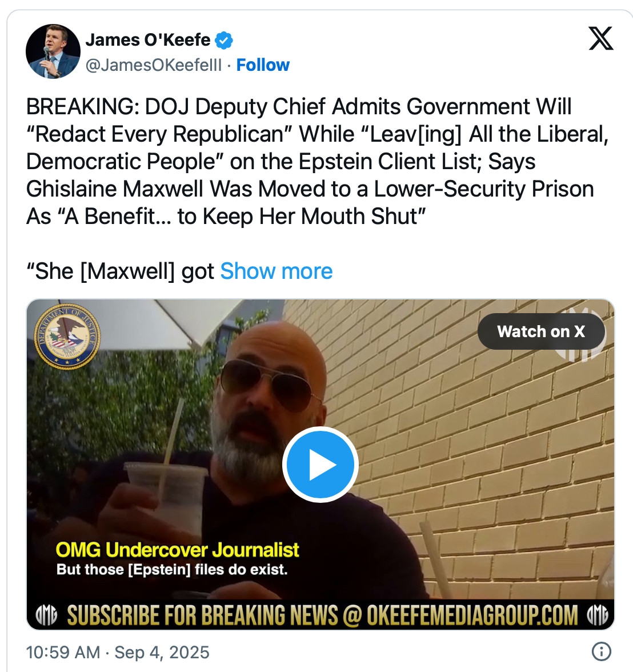Click the Epstein files subtitle line
The width and height of the screenshot is (633, 672).
172,570
